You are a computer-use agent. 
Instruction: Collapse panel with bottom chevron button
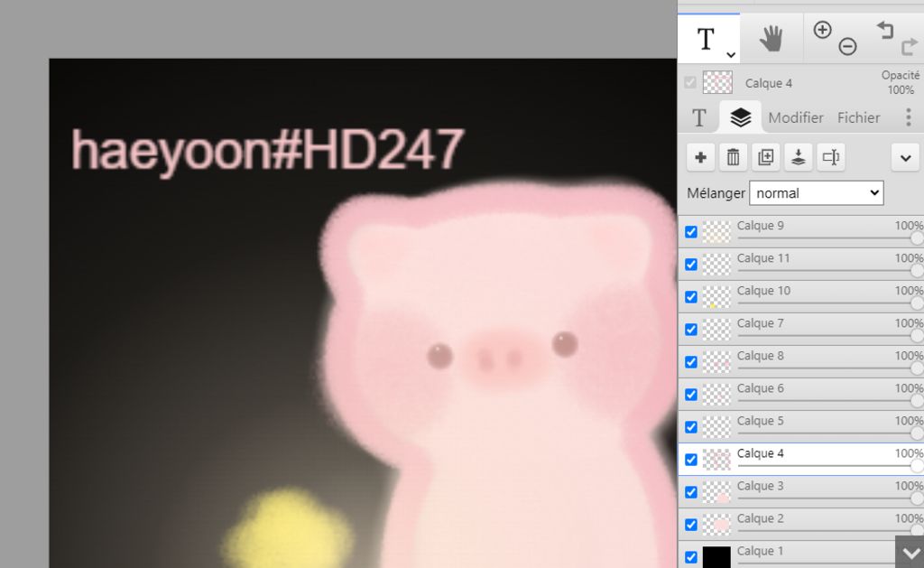[x=910, y=553]
